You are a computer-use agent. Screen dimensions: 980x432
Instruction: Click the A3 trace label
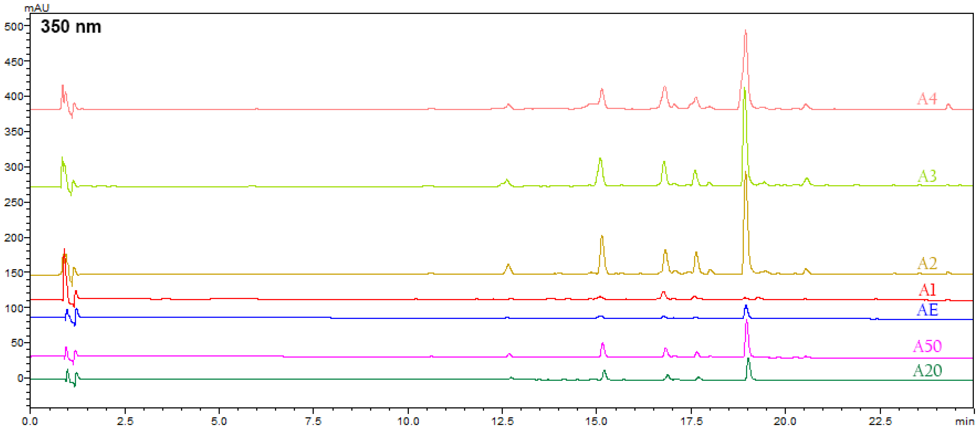[927, 176]
